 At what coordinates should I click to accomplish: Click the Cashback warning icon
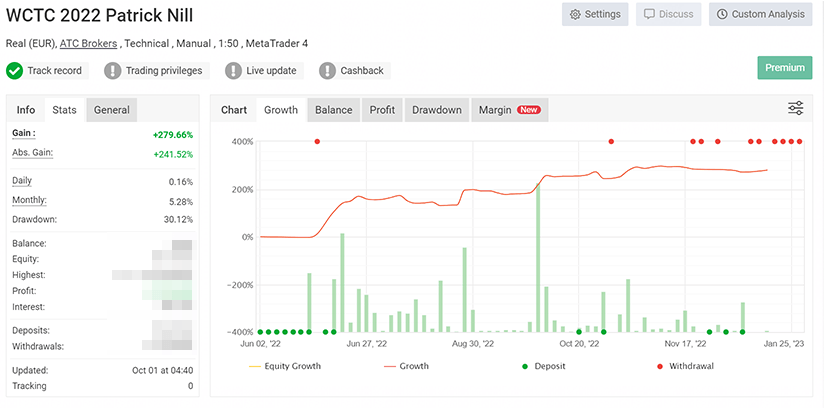(x=327, y=71)
